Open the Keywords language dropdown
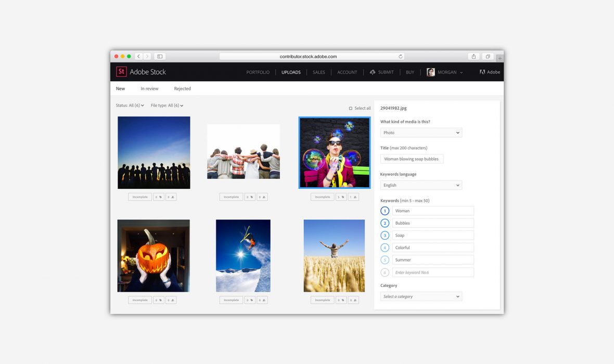The width and height of the screenshot is (614, 364). coord(421,185)
